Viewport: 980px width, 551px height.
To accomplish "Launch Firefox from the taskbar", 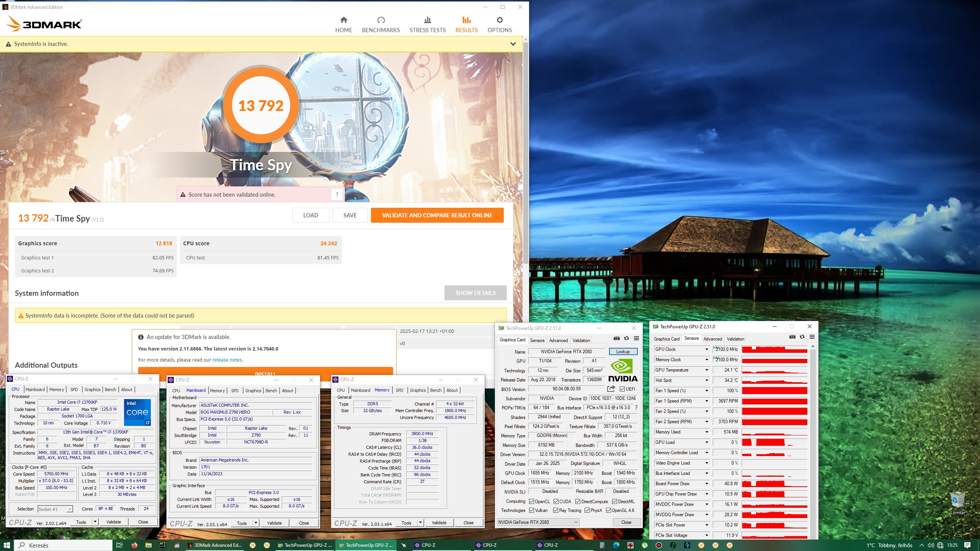I will pos(134,545).
